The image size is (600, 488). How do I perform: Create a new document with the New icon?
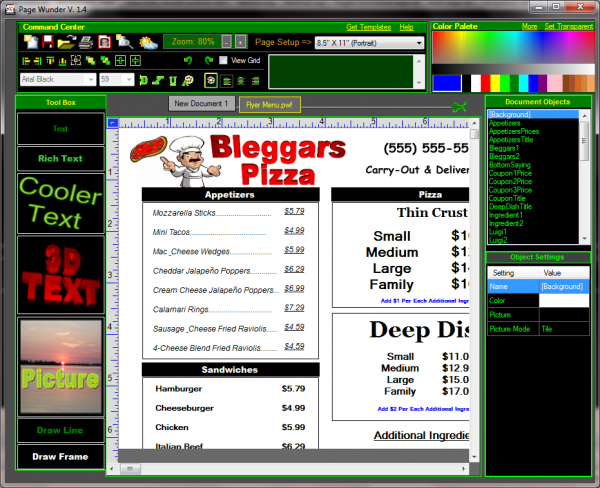30,42
